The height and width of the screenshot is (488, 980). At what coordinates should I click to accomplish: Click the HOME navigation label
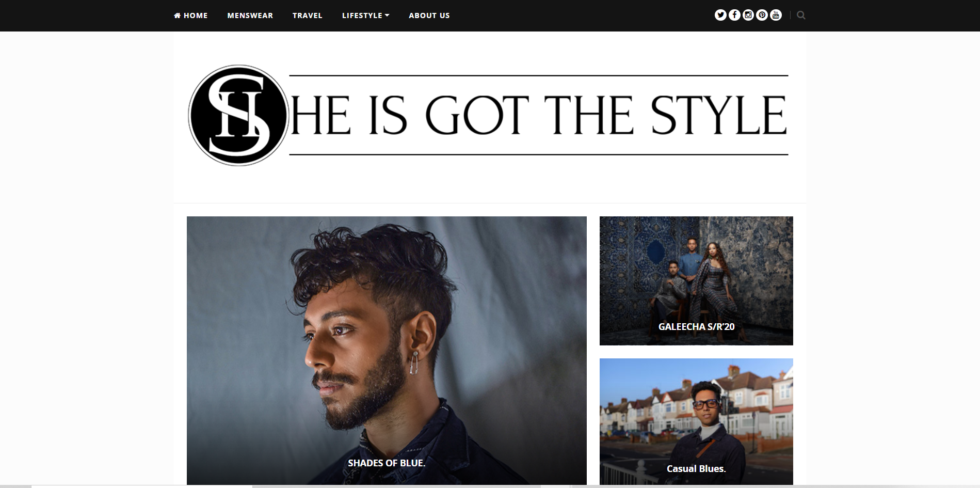(x=196, y=15)
